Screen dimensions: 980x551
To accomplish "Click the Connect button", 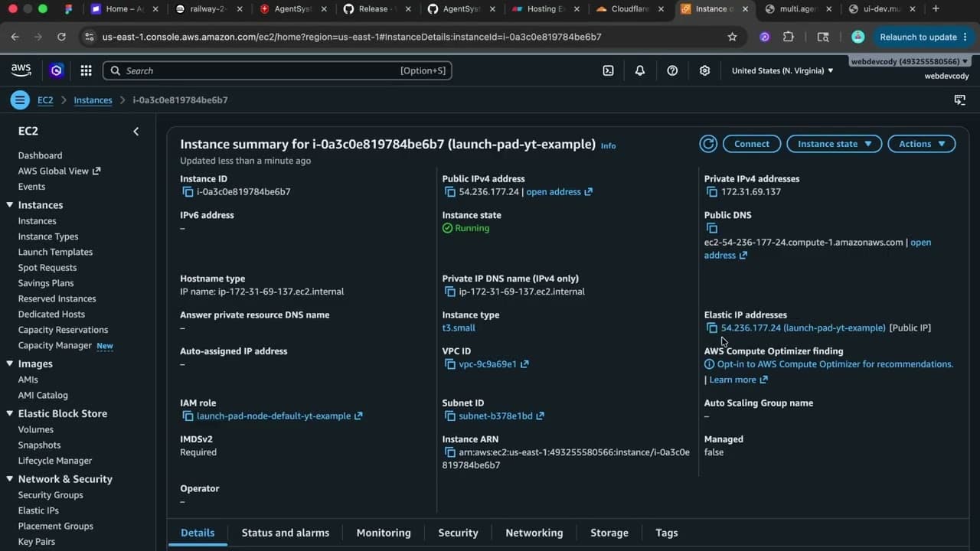I will 752,144.
